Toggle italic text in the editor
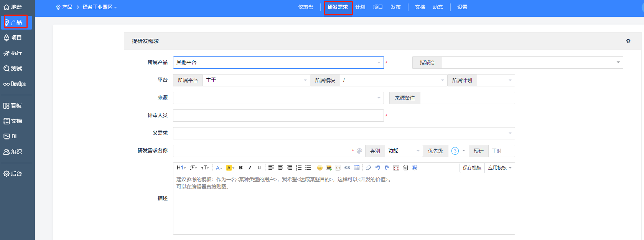This screenshot has width=644, height=240. 250,168
